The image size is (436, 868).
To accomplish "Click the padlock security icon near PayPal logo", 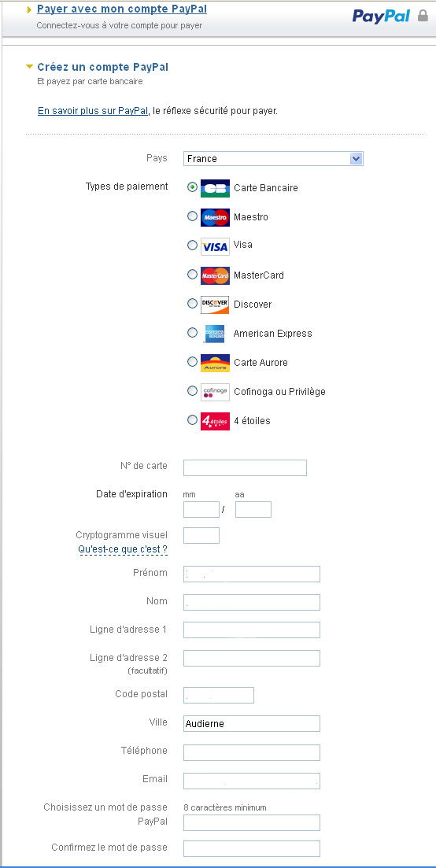I will click(x=423, y=16).
